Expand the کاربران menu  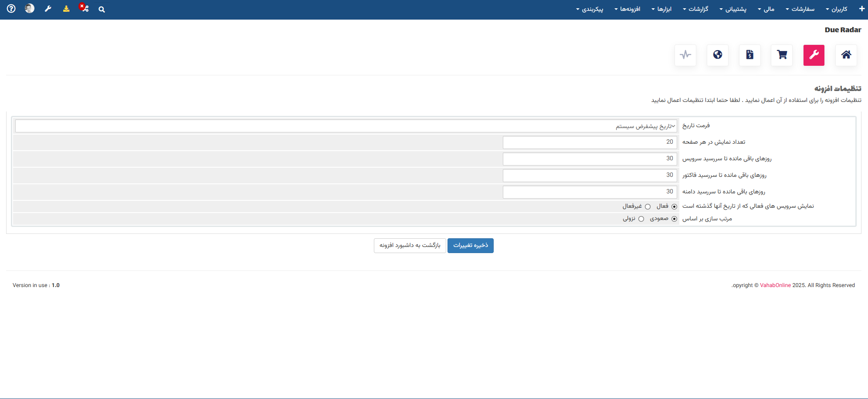pyautogui.click(x=836, y=9)
